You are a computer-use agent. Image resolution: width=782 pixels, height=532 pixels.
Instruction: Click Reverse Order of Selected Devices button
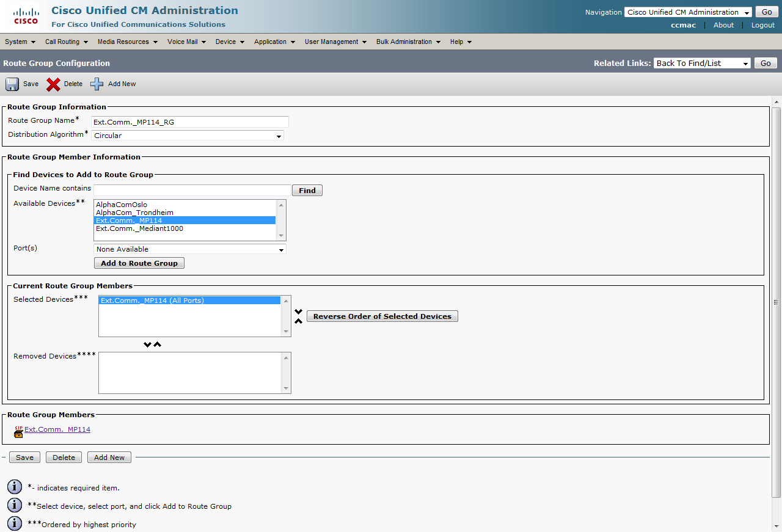tap(382, 316)
